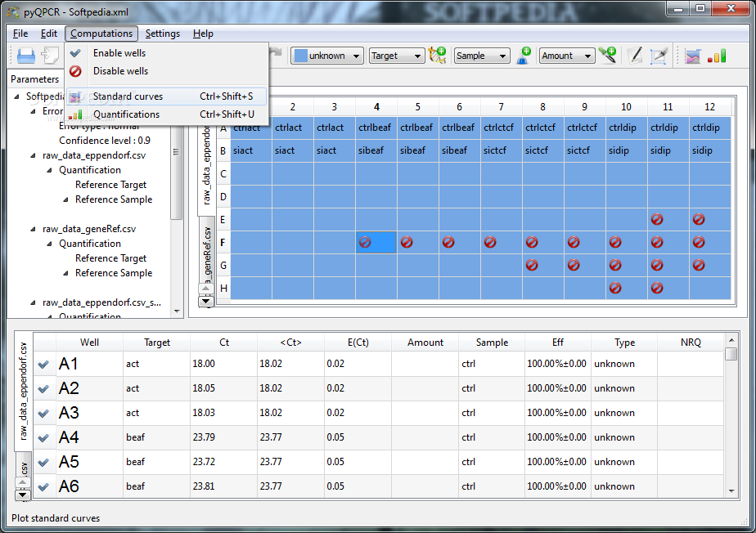The height and width of the screenshot is (533, 756).
Task: Click the Ct column header
Action: [x=223, y=343]
